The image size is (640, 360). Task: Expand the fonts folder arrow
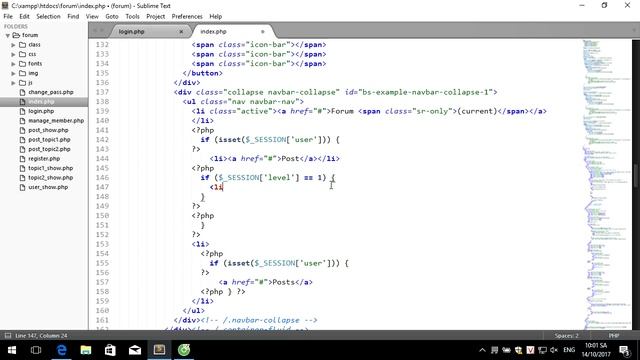click(x=13, y=64)
